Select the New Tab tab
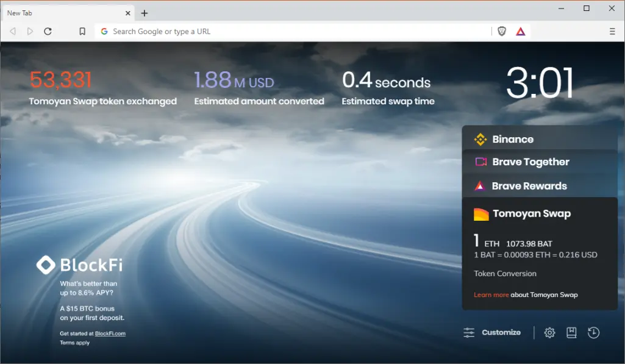Screen dimensions: 625x364 (x=68, y=13)
